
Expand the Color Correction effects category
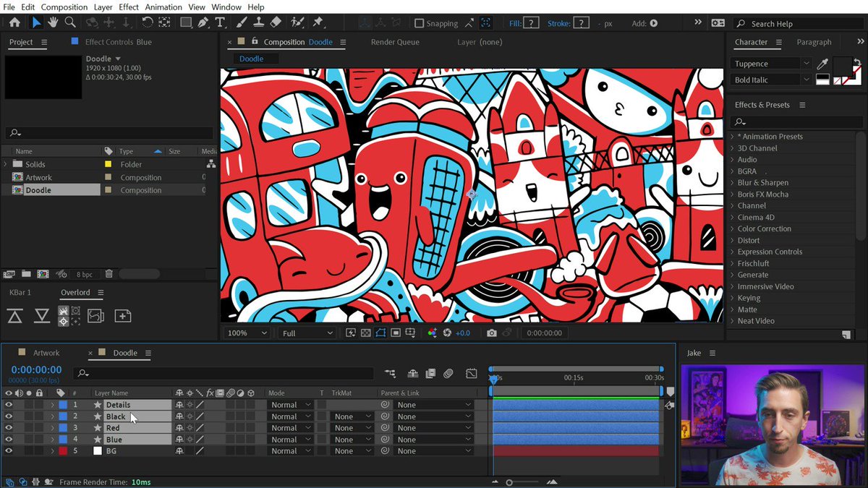732,228
